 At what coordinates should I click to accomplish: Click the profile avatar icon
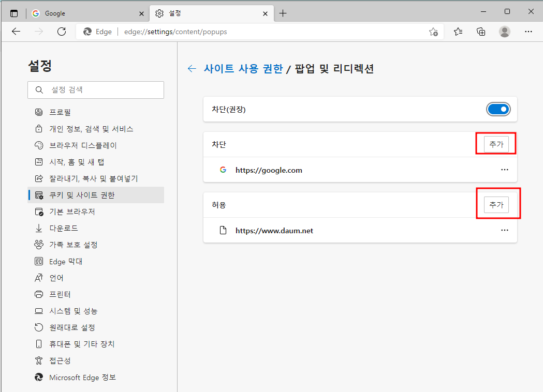pyautogui.click(x=504, y=32)
